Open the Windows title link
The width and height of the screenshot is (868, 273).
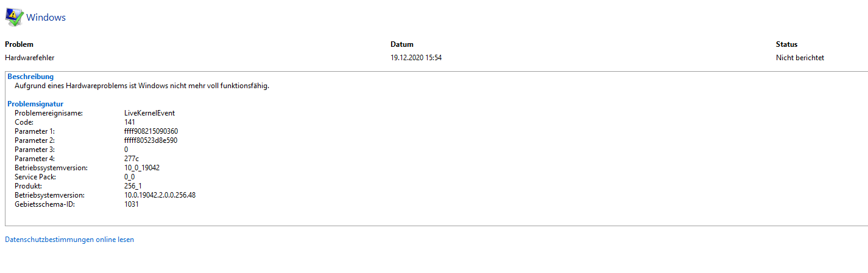tap(46, 18)
